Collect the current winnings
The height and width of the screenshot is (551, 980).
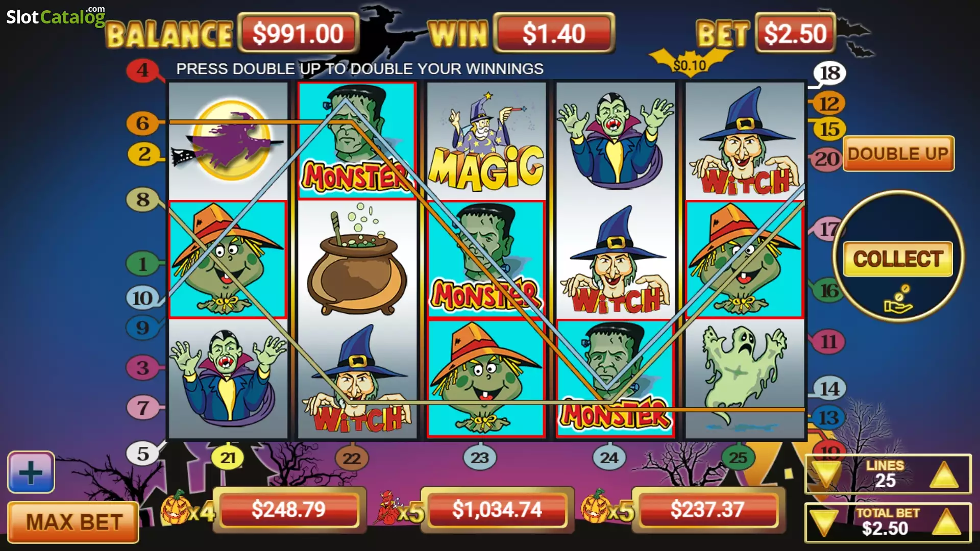point(898,259)
